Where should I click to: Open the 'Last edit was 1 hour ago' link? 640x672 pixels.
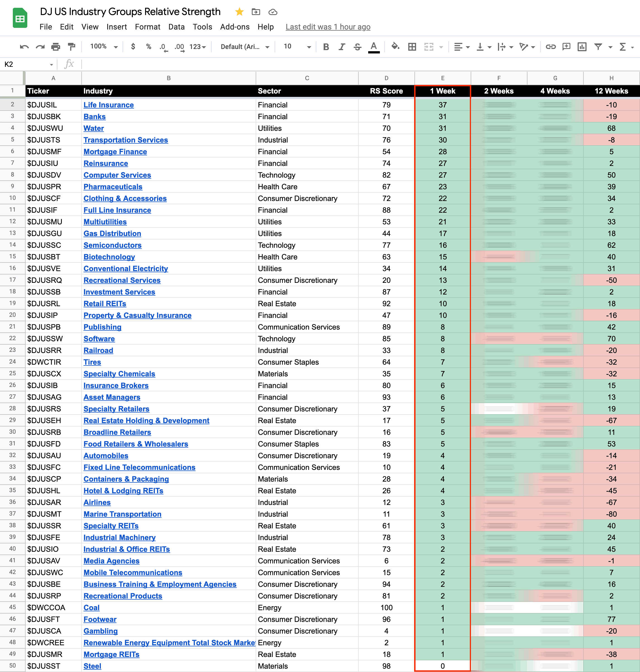click(x=328, y=27)
